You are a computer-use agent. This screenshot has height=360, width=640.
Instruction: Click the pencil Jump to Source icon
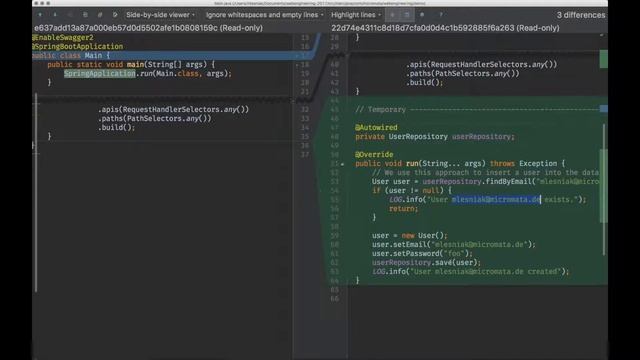(x=100, y=15)
